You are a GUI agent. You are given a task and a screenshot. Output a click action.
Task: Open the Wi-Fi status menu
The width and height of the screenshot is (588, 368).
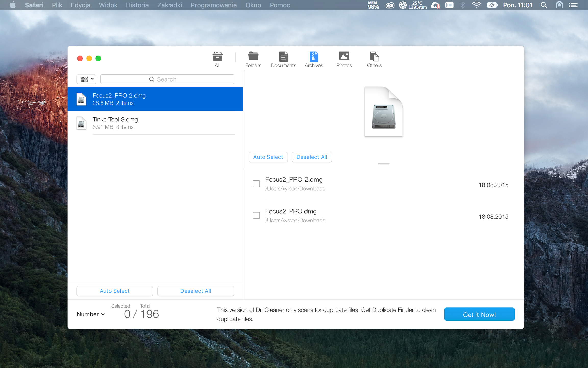[476, 5]
